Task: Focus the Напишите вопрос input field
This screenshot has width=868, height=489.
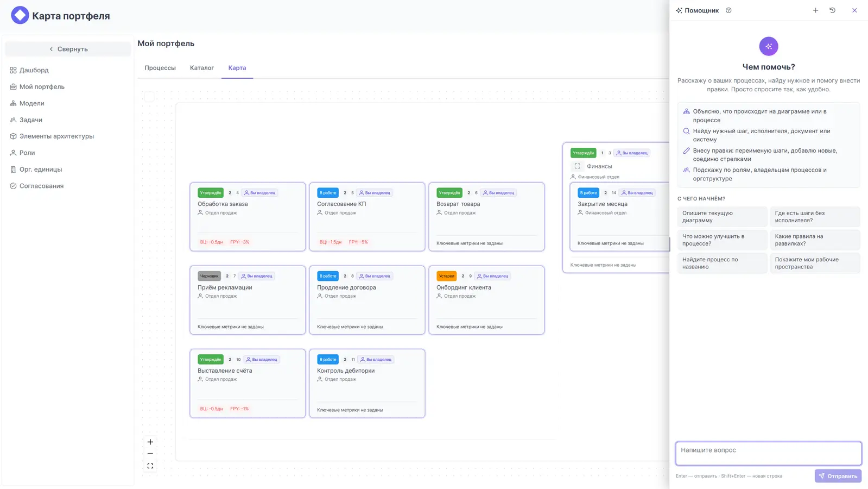Action: point(768,454)
